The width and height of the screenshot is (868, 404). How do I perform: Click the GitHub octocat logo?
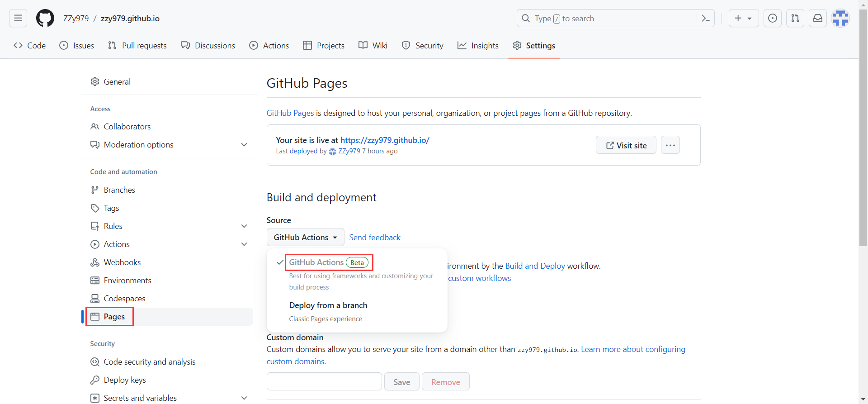[45, 18]
